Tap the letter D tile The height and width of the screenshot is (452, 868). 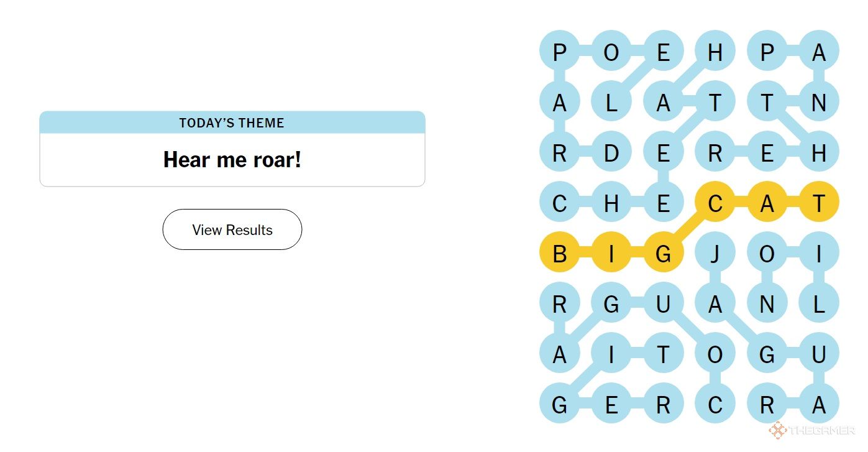pos(611,152)
